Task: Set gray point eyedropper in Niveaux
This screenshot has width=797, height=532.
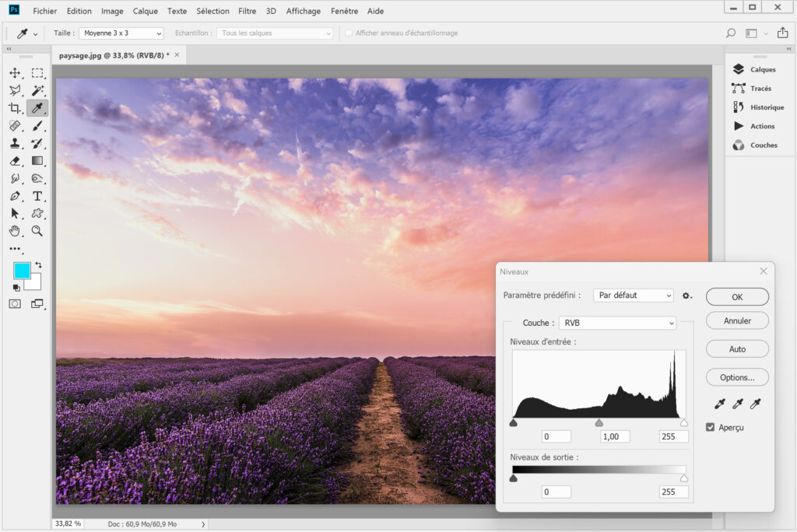Action: click(x=738, y=404)
